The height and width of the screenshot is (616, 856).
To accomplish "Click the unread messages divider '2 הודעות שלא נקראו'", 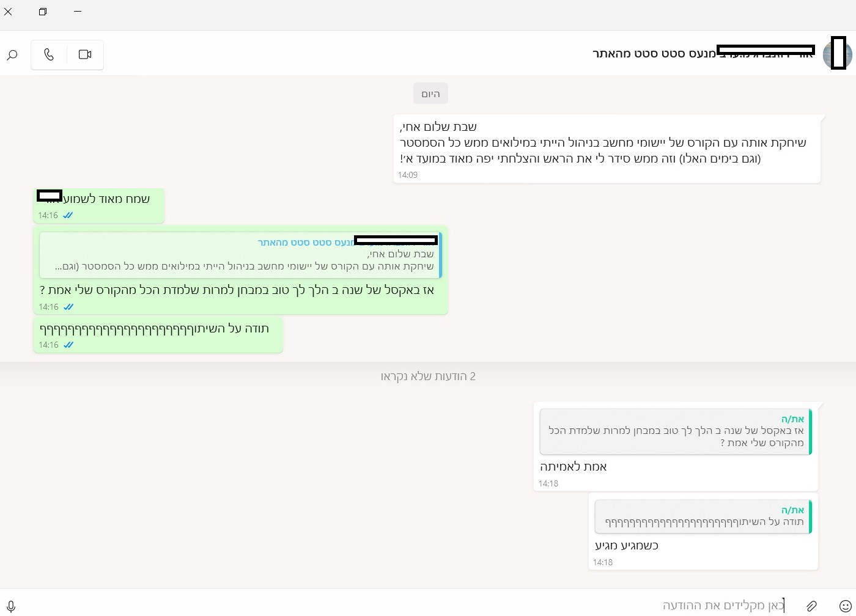I will click(428, 376).
